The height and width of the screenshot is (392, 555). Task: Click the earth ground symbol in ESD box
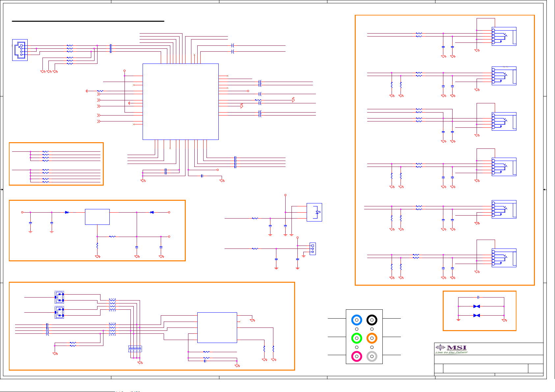[x=458, y=320]
